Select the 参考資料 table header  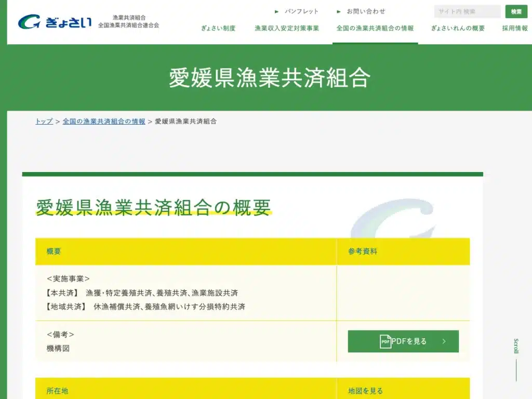pyautogui.click(x=362, y=251)
